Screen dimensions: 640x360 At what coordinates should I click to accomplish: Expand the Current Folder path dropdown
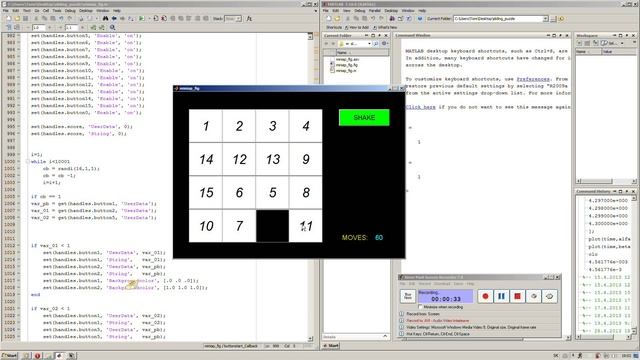click(545, 19)
